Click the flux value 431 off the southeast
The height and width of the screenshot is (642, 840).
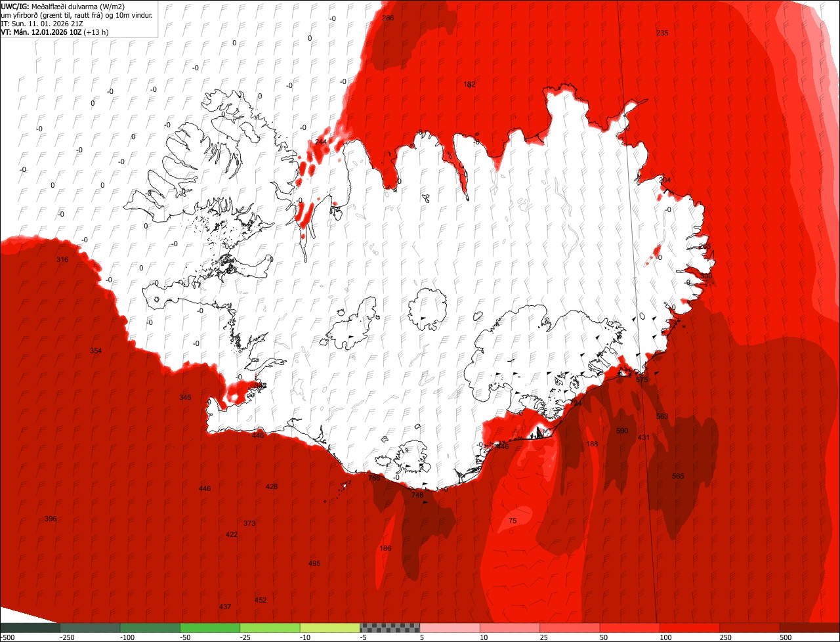(x=644, y=437)
